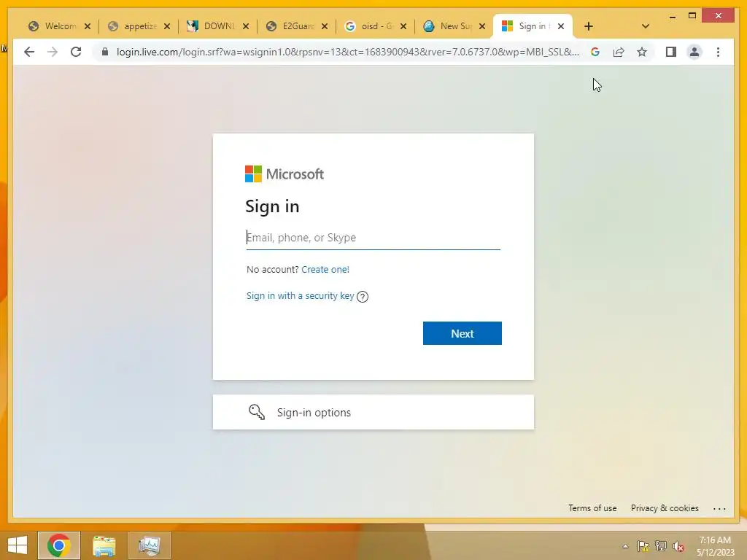Screen dimensions: 747x560
Task: Go back with the browser back arrow
Action: pos(29,52)
